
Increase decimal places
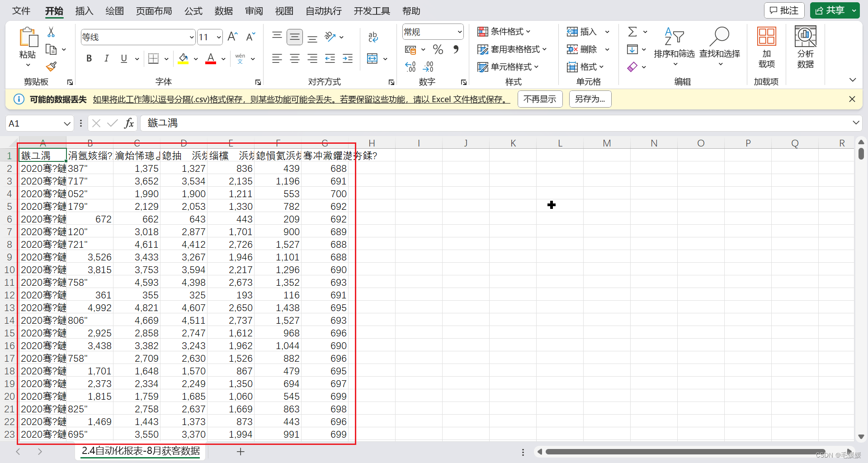tap(410, 67)
